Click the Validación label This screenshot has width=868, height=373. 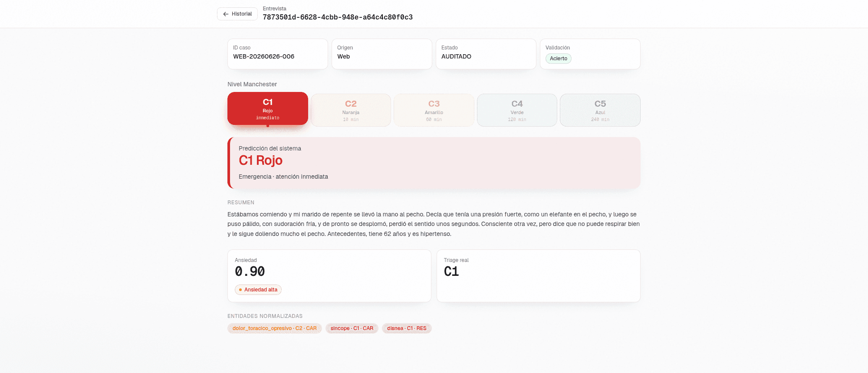point(558,48)
